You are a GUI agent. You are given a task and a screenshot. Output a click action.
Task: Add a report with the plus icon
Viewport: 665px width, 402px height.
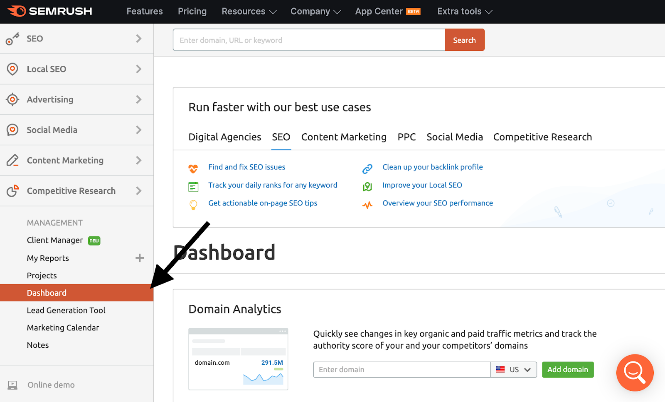coord(139,258)
